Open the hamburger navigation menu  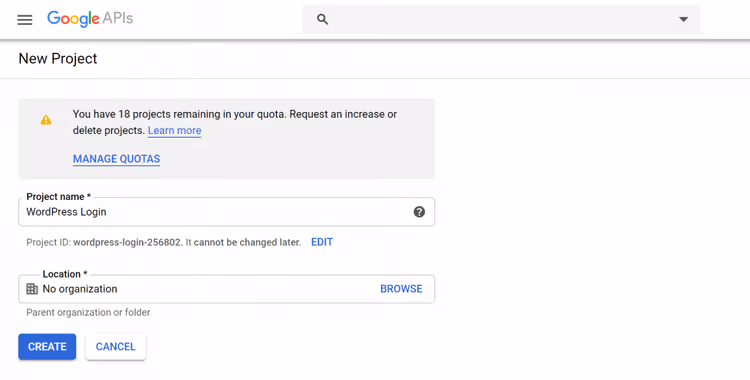tap(25, 20)
